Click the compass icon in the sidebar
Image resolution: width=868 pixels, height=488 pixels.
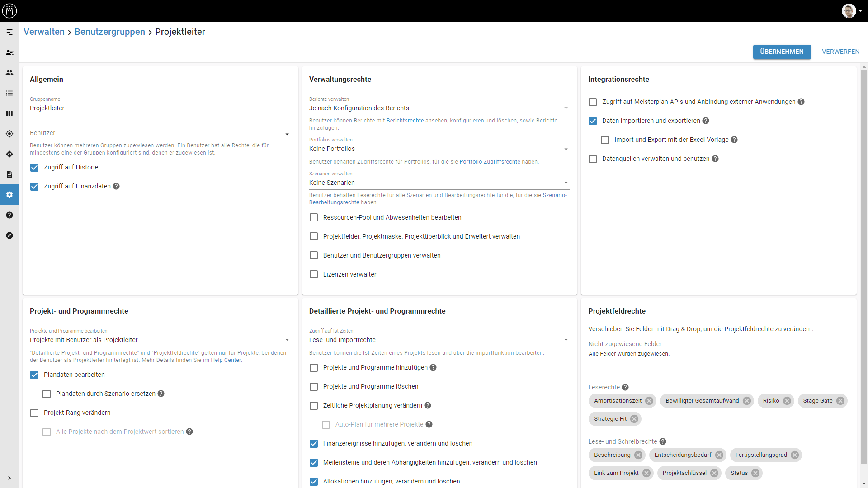click(x=9, y=235)
